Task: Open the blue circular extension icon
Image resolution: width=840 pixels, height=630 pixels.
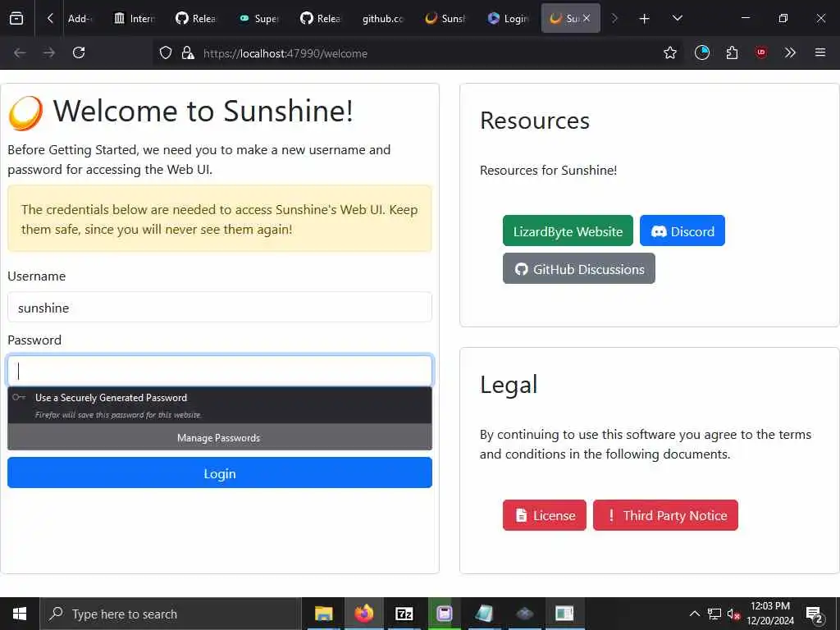Action: coord(702,52)
